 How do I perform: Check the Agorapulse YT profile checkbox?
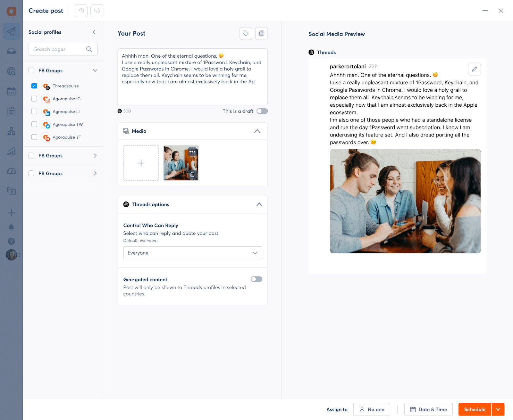click(x=34, y=137)
